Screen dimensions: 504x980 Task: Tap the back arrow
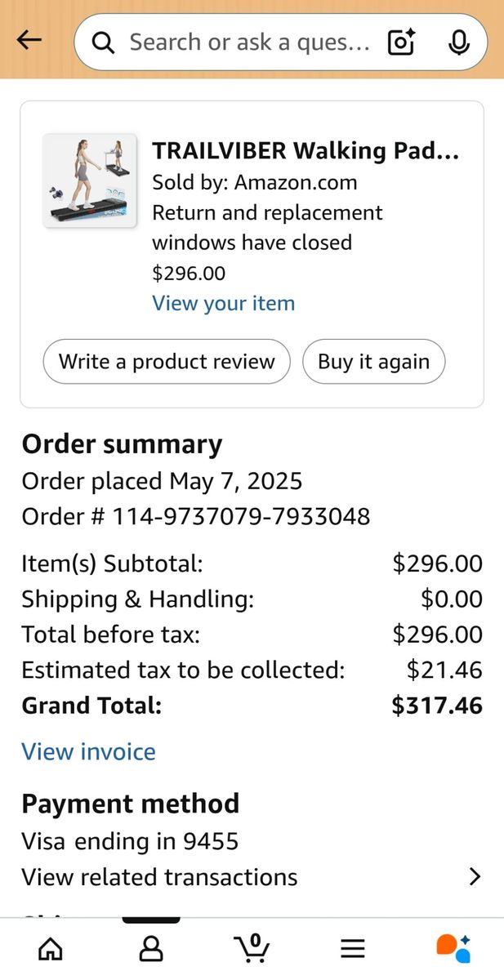[29, 40]
